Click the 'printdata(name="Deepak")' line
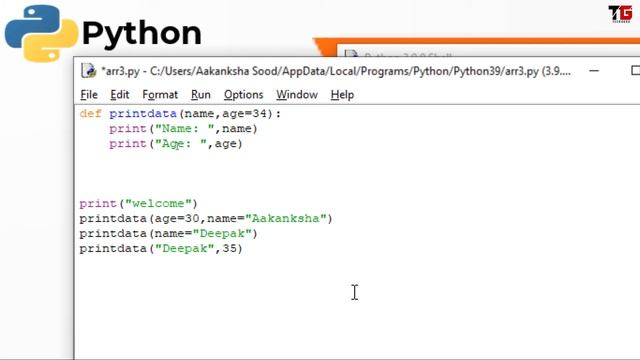 [x=168, y=234]
